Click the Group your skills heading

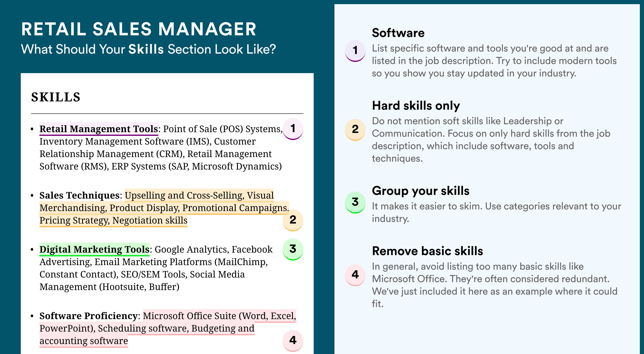[x=420, y=191]
